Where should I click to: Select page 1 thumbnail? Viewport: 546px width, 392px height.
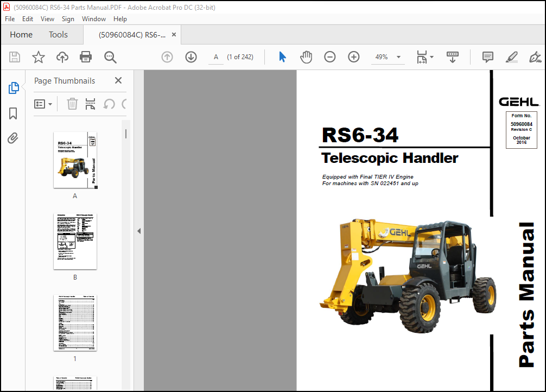[x=75, y=323]
